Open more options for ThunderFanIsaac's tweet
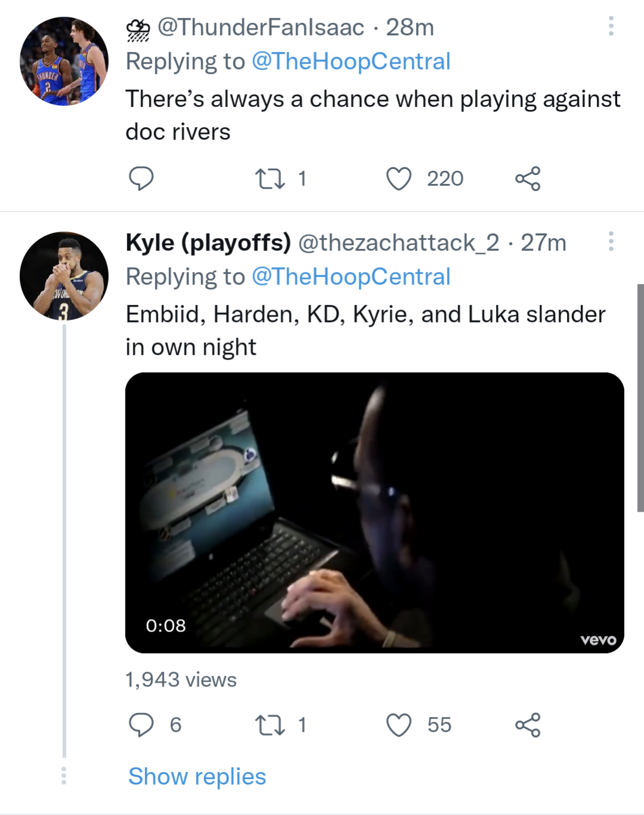 611,26
